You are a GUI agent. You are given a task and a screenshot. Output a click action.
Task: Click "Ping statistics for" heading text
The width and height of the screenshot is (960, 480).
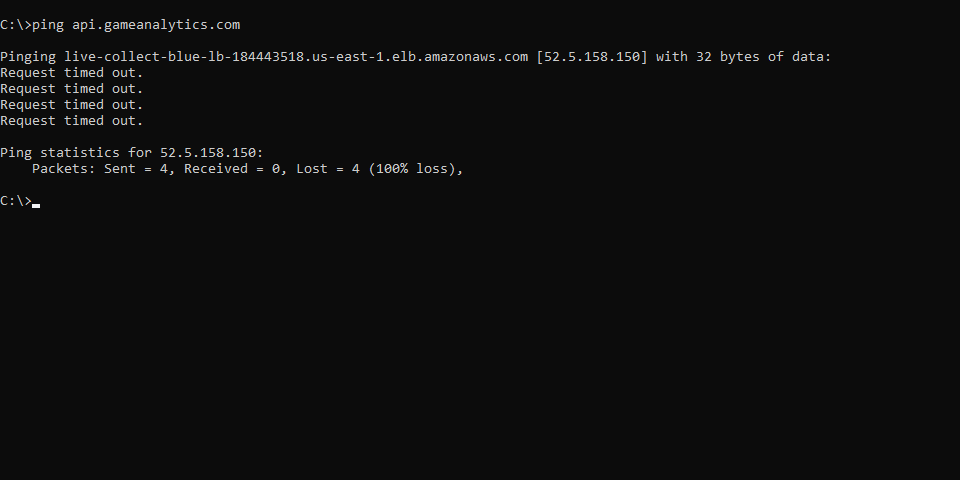tap(76, 152)
